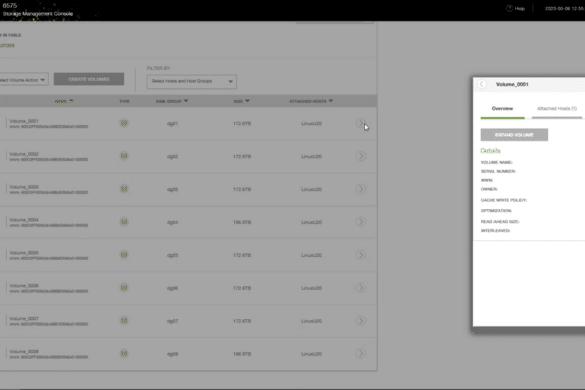Click size value in Volume_0001 row
This screenshot has width=585, height=390.
(x=242, y=124)
